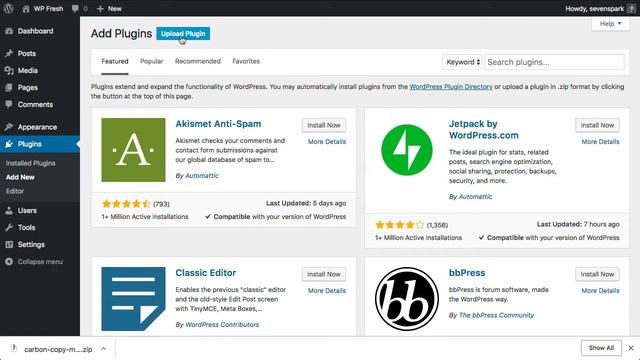Open Installed Plugins submenu item
The height and width of the screenshot is (360, 640).
click(31, 163)
